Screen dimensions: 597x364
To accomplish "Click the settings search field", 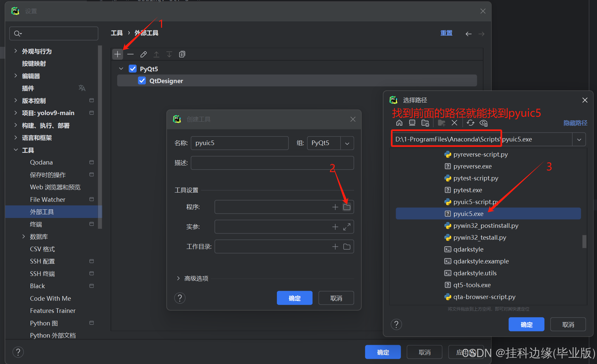I will pos(54,33).
